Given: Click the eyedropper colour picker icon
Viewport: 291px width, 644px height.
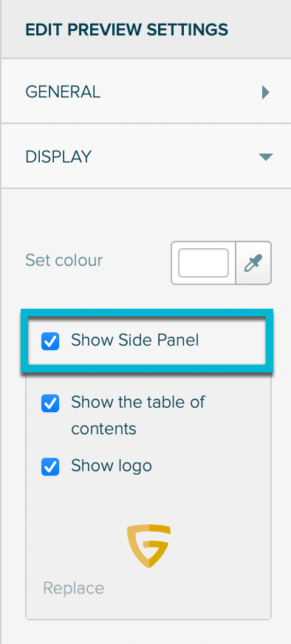Looking at the screenshot, I should 253,263.
